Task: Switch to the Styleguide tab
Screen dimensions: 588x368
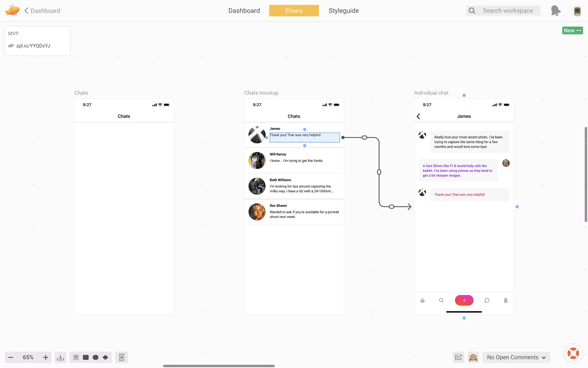Action: (x=344, y=11)
